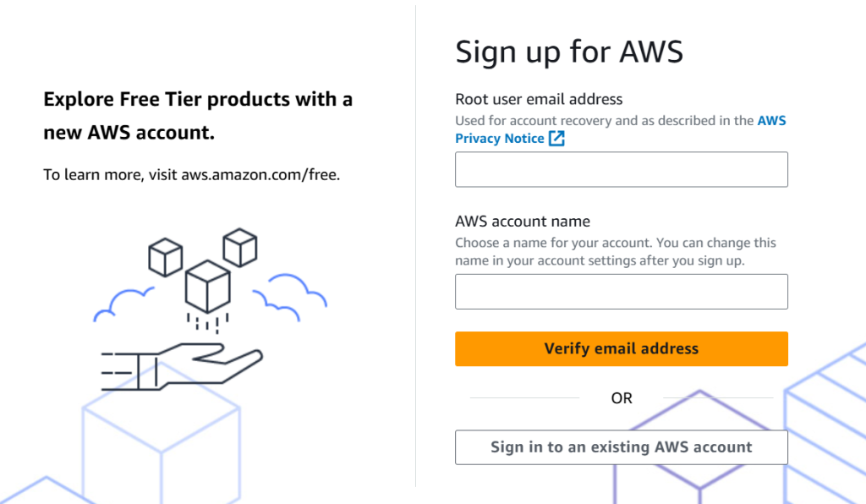Focus the AWS account name input
Screen dimensions: 866x504
[621, 291]
